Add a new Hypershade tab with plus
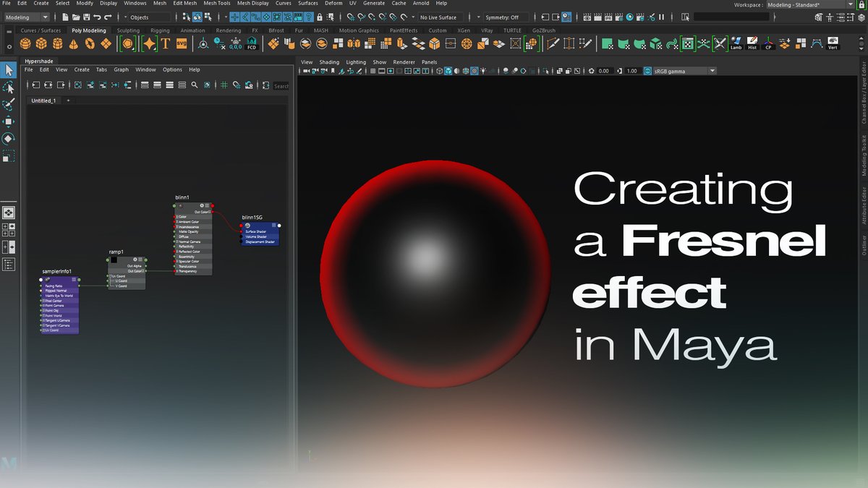 [68, 100]
